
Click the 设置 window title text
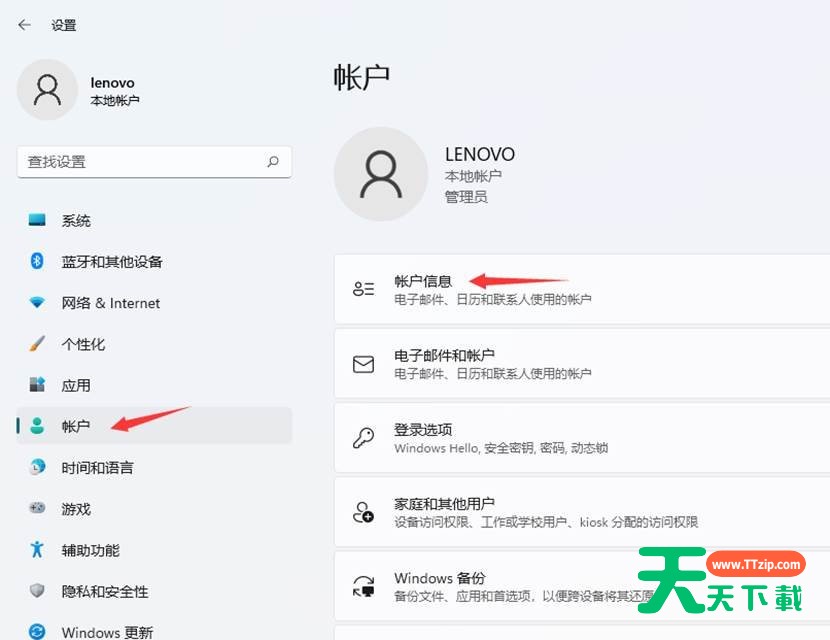tap(64, 25)
